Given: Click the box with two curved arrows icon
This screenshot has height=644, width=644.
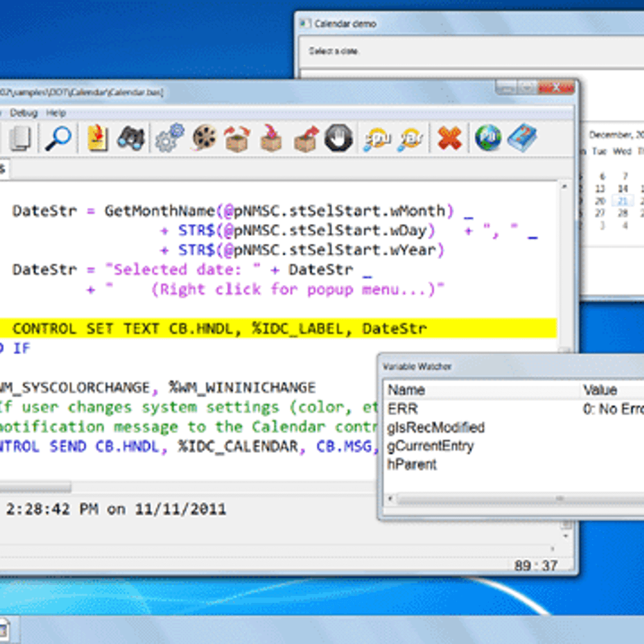Looking at the screenshot, I should pyautogui.click(x=237, y=138).
